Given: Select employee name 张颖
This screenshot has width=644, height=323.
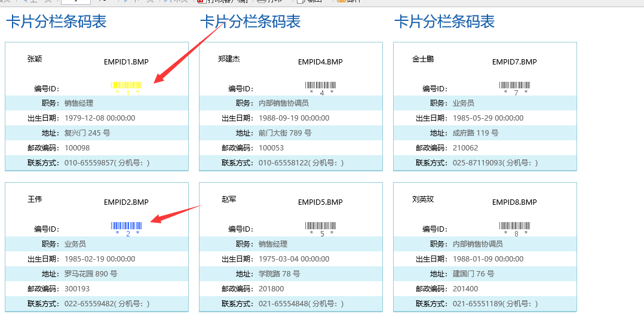Looking at the screenshot, I should (35, 59).
